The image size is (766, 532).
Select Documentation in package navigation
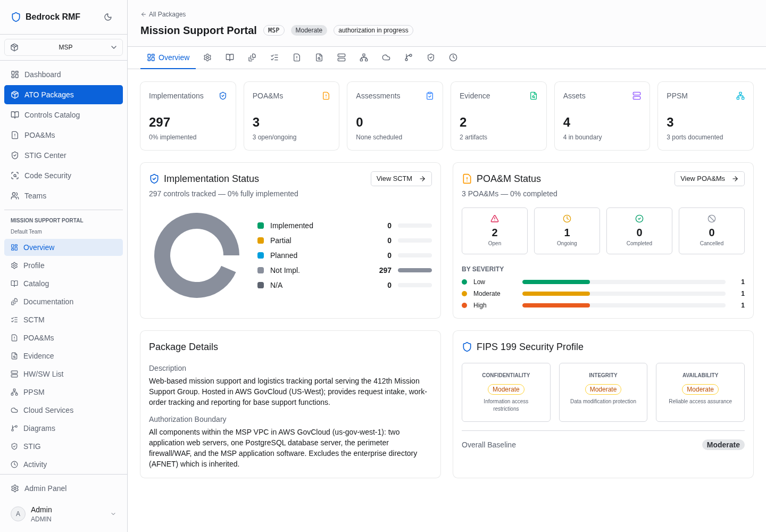(x=63, y=302)
